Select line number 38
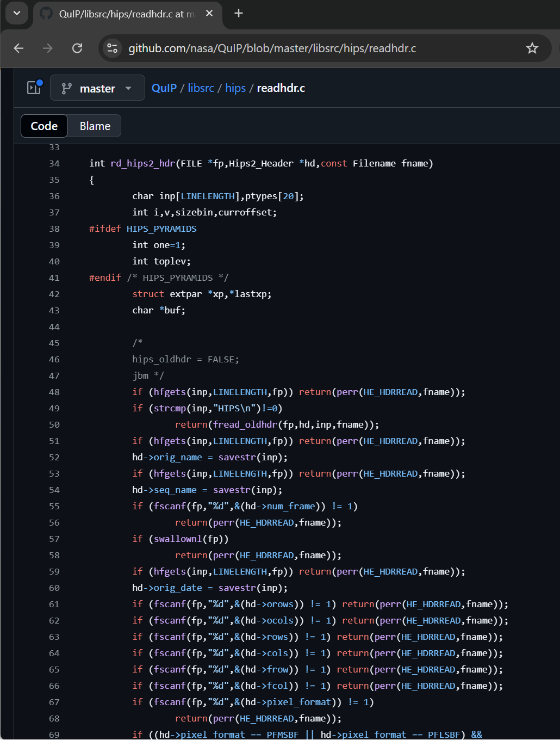Screen dimensions: 560x740 (x=54, y=229)
